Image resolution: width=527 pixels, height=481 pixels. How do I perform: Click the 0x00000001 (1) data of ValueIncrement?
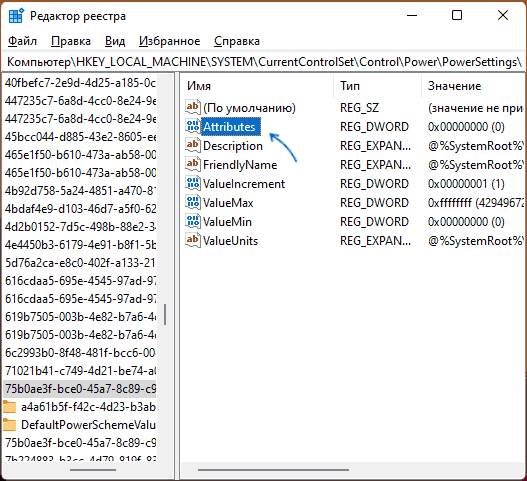(466, 184)
